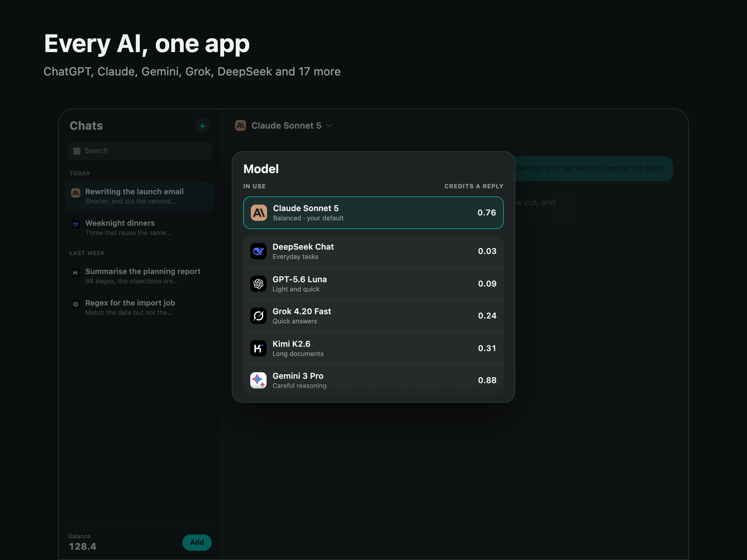Open Regex for the import job chat
The image size is (747, 560).
tap(140, 307)
